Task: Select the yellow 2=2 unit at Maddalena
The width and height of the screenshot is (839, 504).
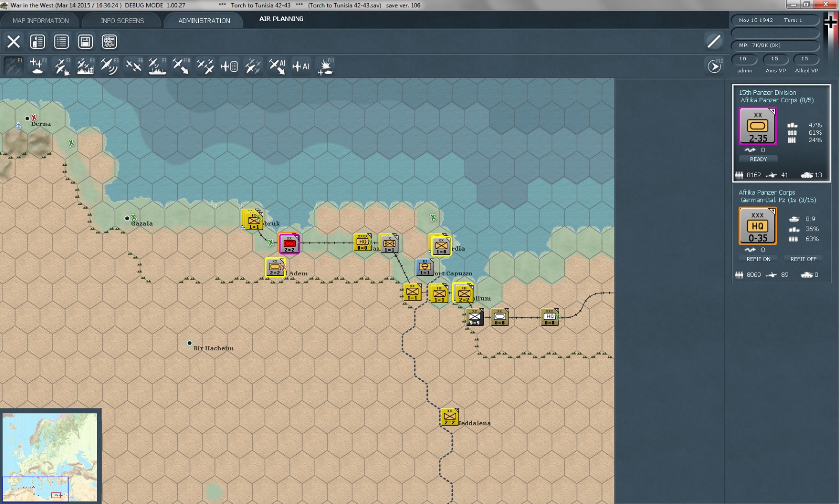Action: [449, 417]
